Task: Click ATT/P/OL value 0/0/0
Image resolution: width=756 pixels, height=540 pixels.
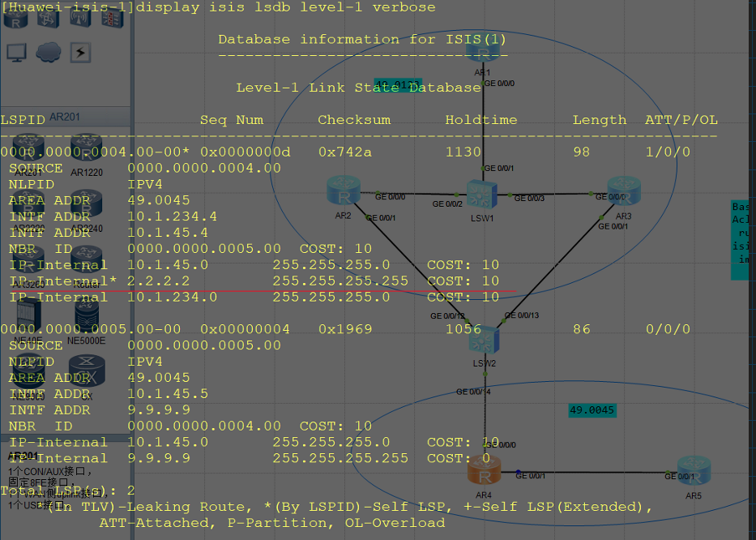Action: (x=668, y=330)
